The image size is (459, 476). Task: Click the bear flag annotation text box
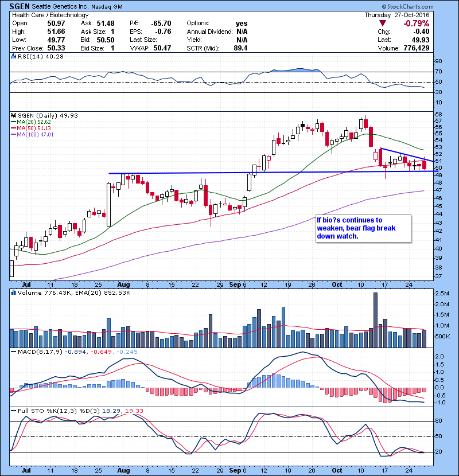363,228
